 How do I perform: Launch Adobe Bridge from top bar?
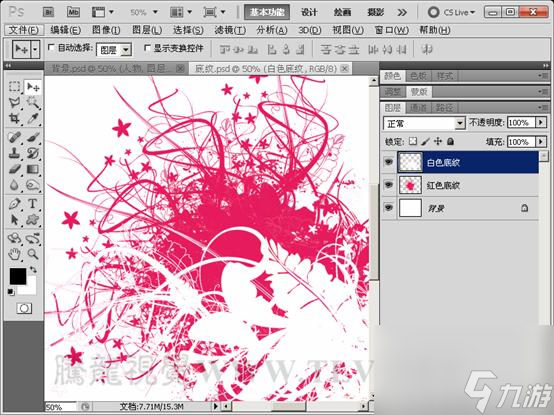pyautogui.click(x=49, y=12)
